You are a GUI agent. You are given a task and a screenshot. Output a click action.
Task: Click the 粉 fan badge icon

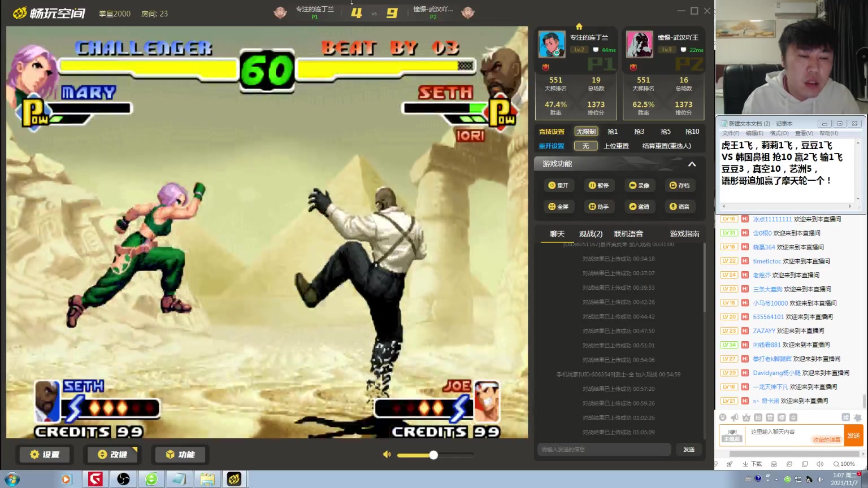tap(758, 417)
